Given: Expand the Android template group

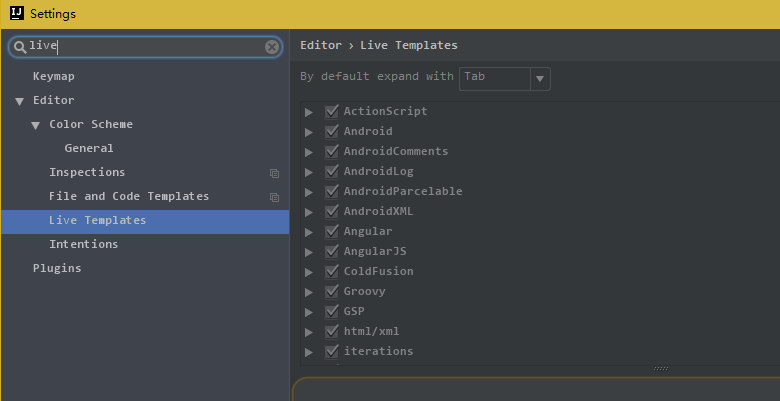Looking at the screenshot, I should pos(309,132).
